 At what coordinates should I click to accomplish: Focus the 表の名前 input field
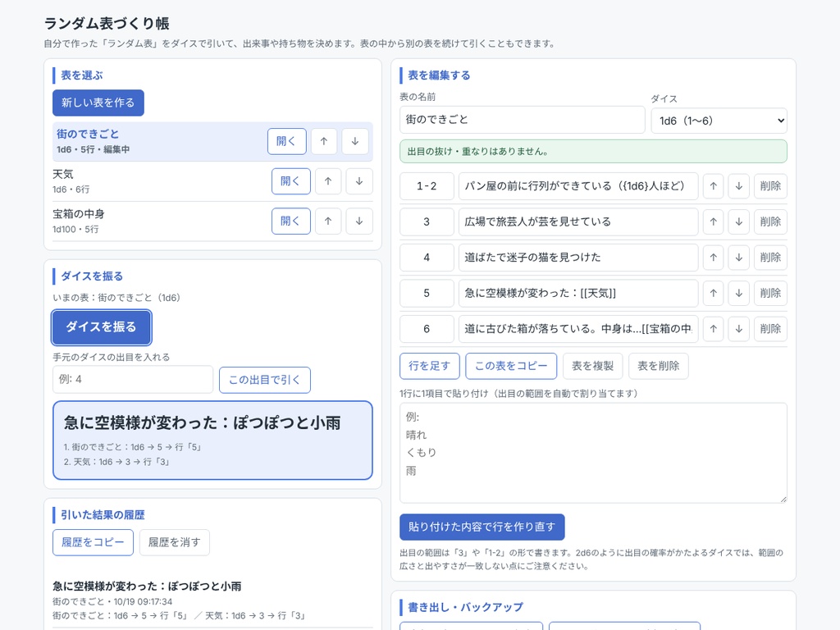523,120
